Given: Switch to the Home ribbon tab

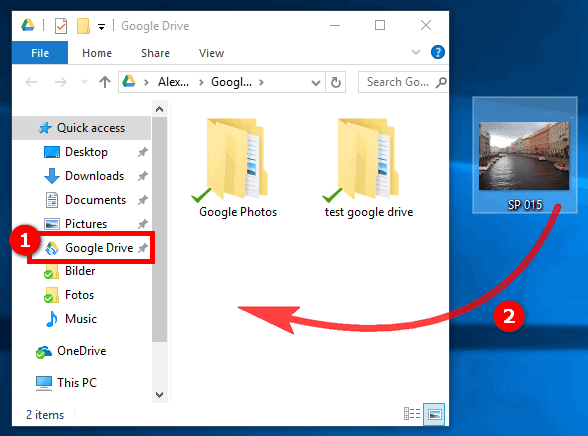Looking at the screenshot, I should (97, 53).
